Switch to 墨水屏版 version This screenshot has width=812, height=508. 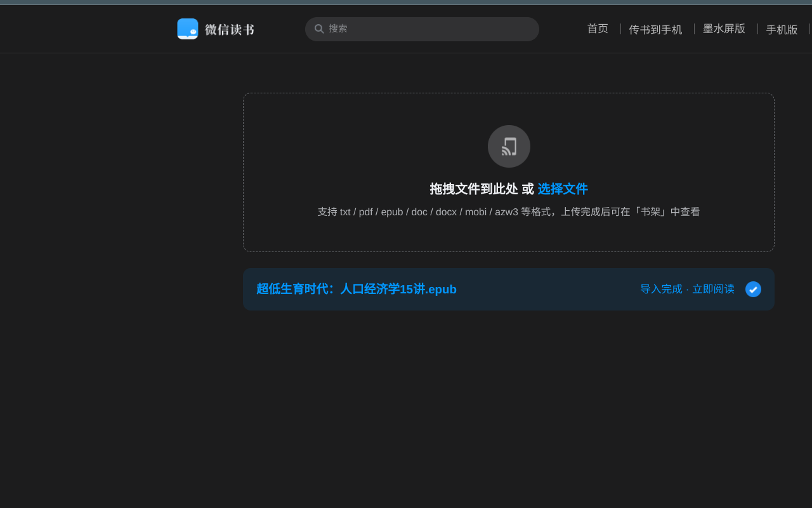(724, 29)
